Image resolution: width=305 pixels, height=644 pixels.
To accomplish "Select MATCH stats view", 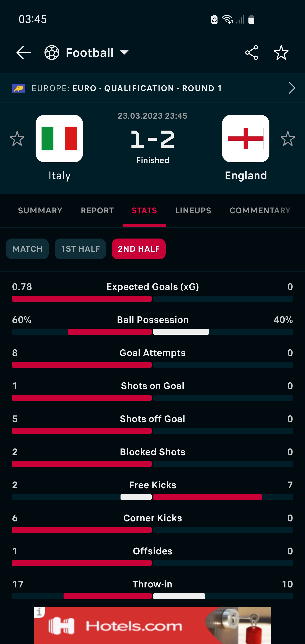I will pyautogui.click(x=27, y=248).
